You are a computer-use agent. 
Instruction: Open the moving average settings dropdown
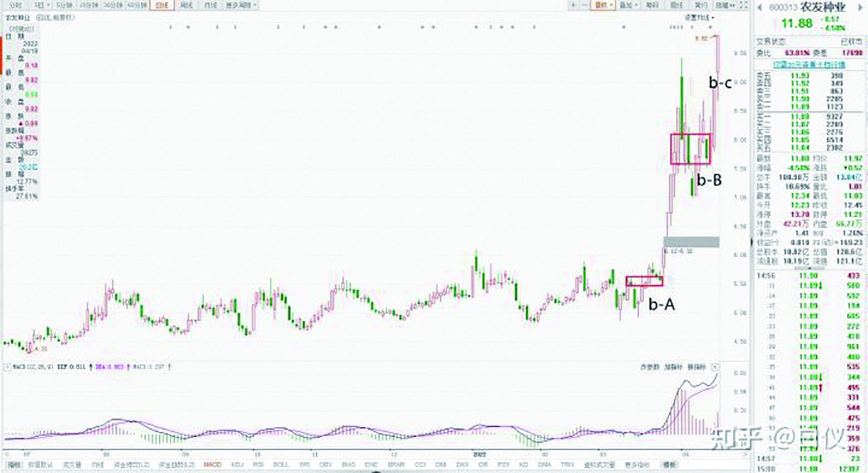699,18
